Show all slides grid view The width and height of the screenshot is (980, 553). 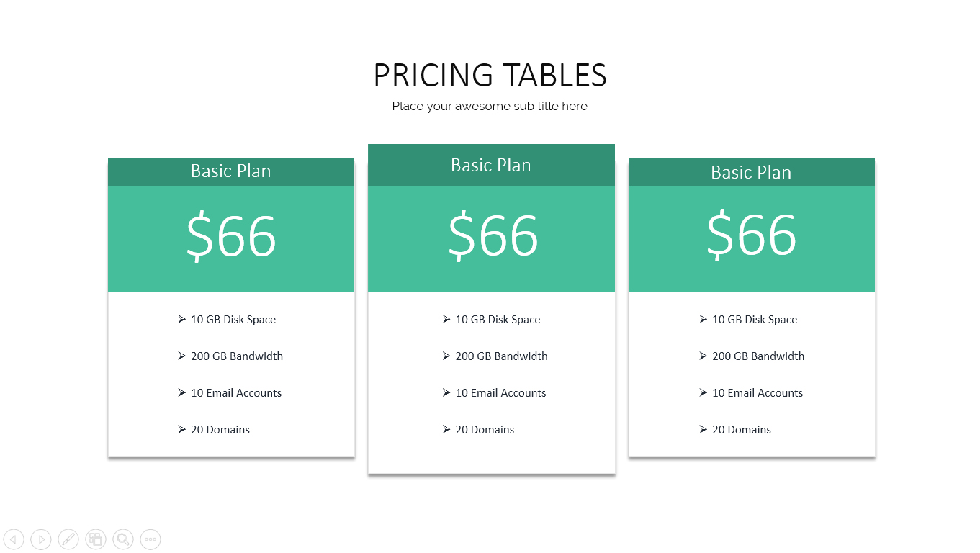tap(96, 539)
